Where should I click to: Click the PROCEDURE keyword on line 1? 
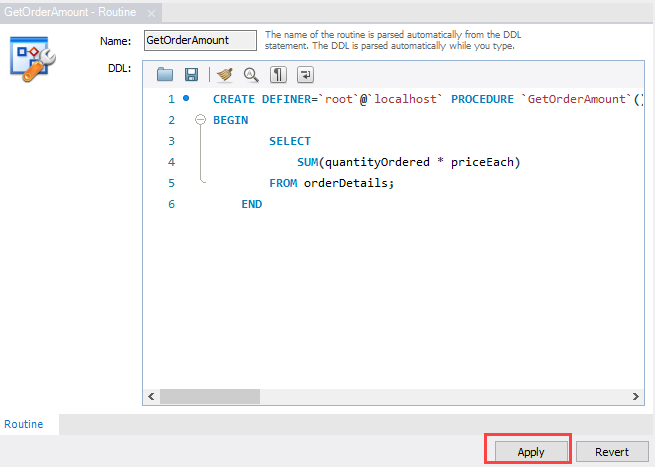pos(482,99)
